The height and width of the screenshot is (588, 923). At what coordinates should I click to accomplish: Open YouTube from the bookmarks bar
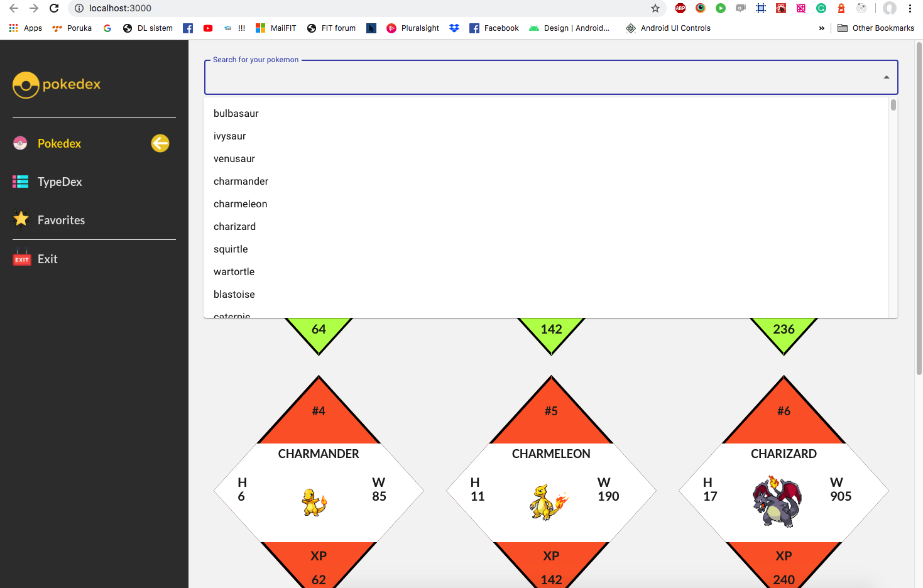pyautogui.click(x=208, y=28)
